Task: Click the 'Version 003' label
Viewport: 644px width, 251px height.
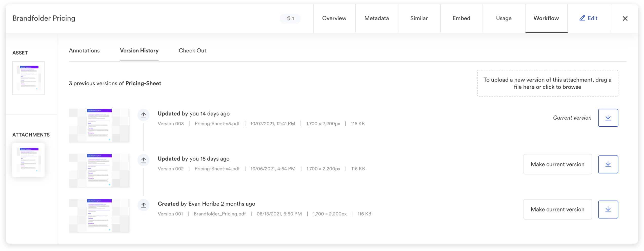Action: (171, 124)
